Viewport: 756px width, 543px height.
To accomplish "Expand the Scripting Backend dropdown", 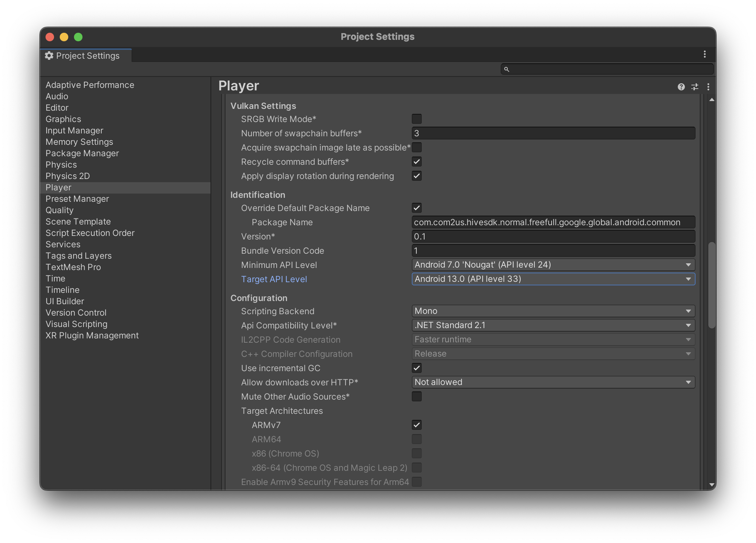I will (553, 311).
